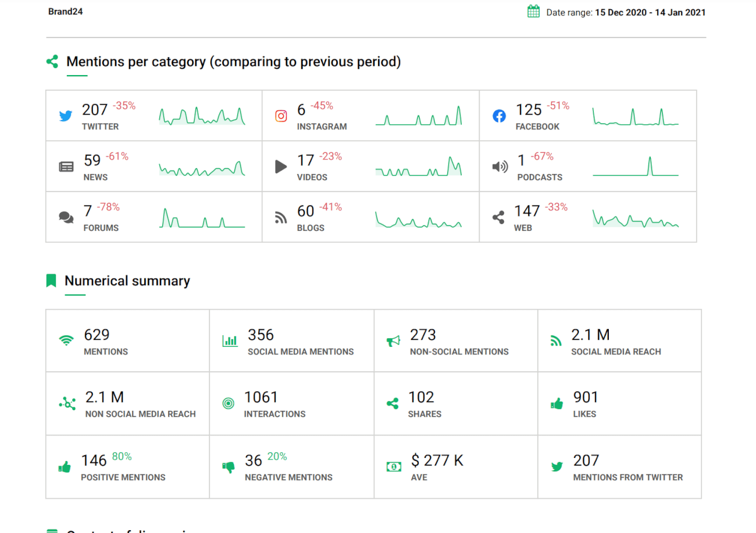Click the Forums chat bubbles icon
This screenshot has height=533, width=756.
tap(66, 218)
